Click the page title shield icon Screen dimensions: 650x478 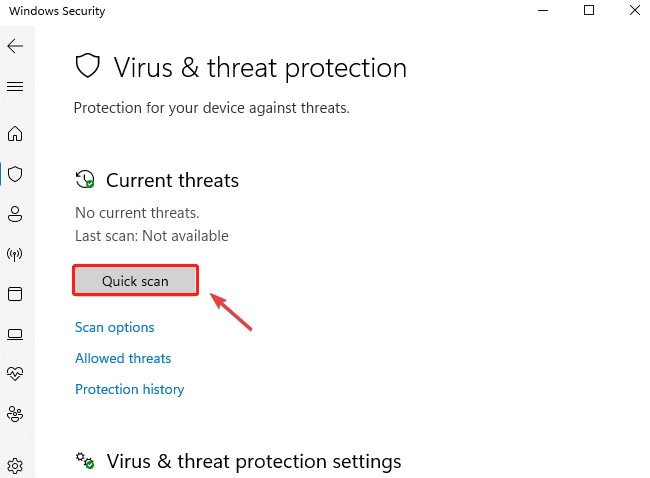coord(87,66)
